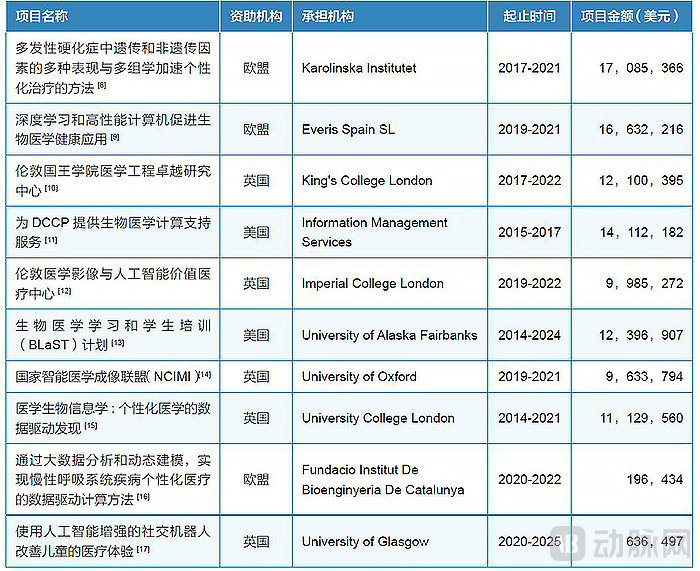Select the amount 17,085,366 cell
The image size is (700, 571).
pos(639,69)
